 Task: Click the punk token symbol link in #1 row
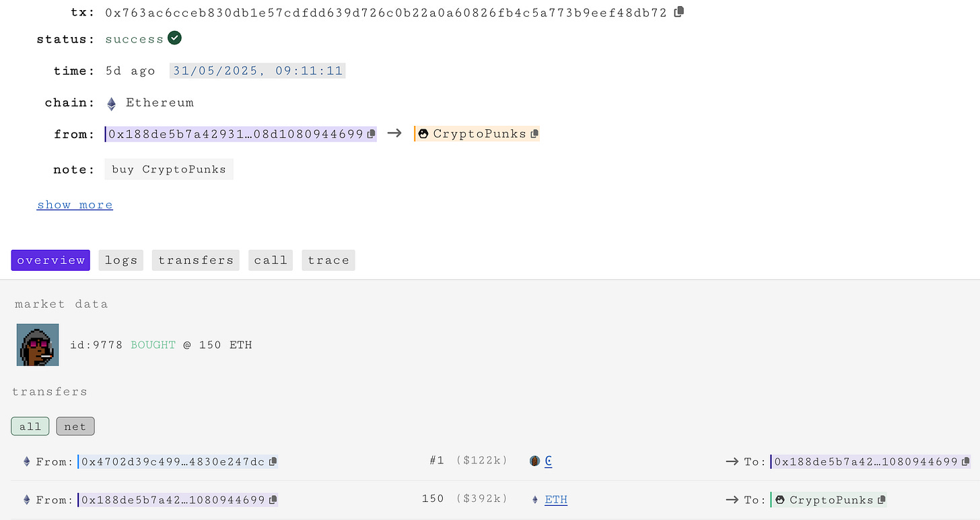coord(549,461)
